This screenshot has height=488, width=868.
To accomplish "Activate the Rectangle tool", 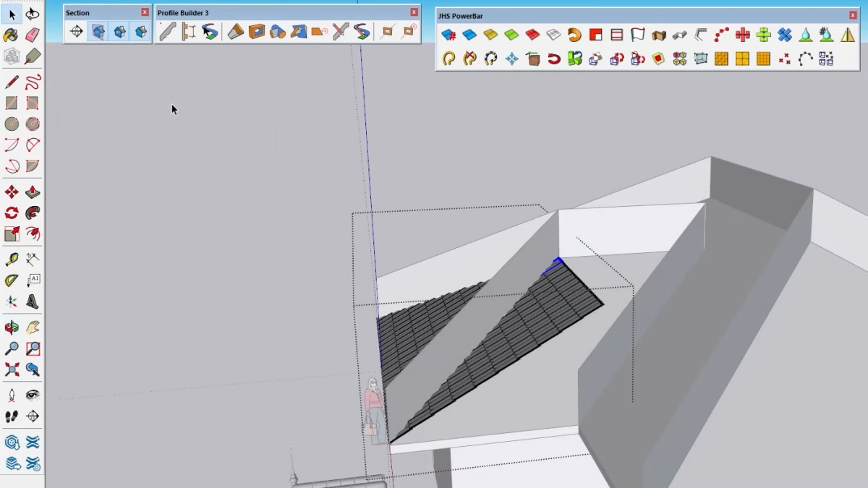I will point(12,103).
